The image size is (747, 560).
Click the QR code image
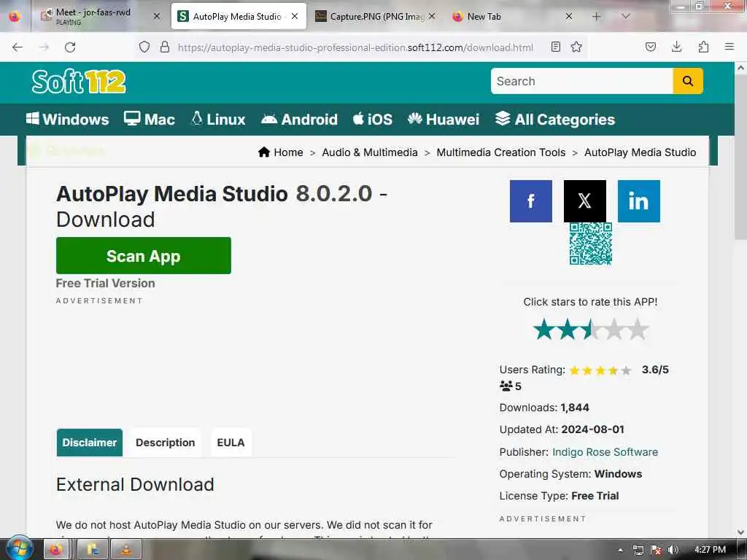pos(591,244)
